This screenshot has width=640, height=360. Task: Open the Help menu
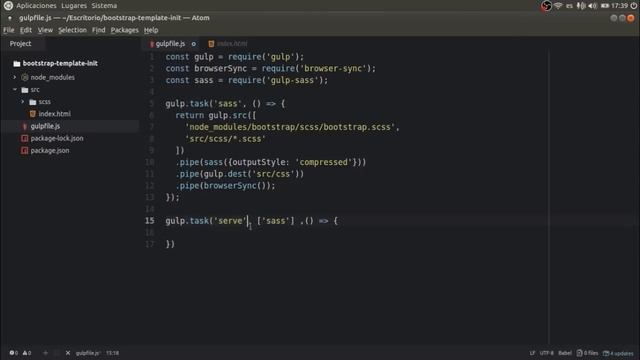click(151, 30)
